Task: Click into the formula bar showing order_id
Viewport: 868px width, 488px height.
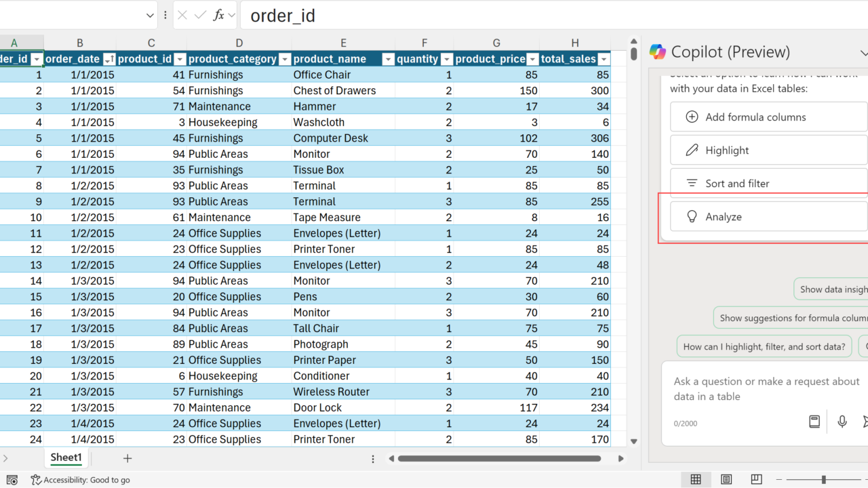Action: coord(553,15)
